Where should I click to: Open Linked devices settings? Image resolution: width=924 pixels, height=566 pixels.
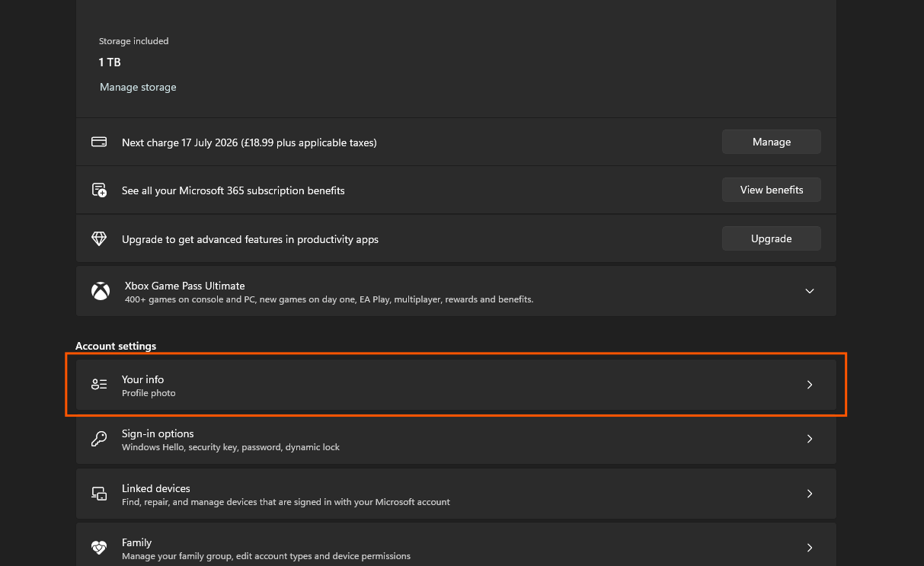pyautogui.click(x=456, y=494)
